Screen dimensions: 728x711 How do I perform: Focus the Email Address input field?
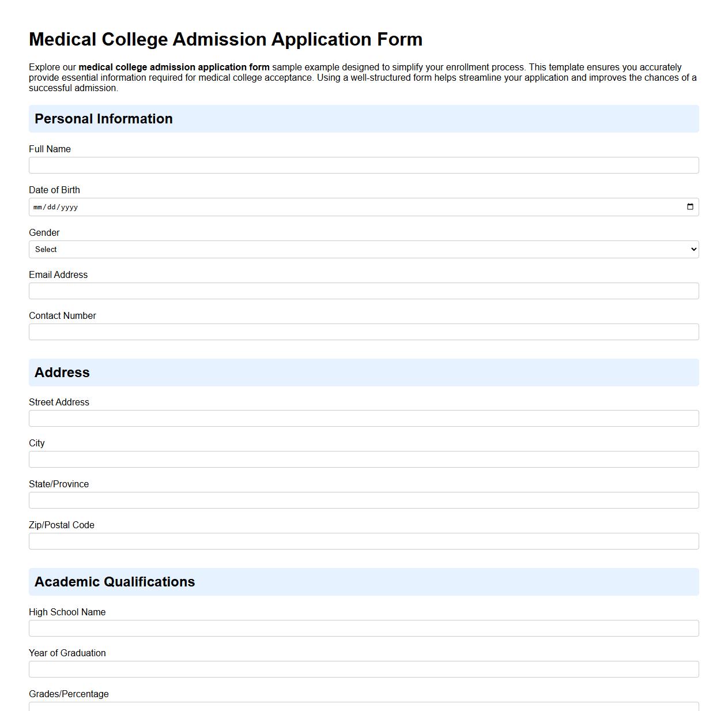point(363,291)
